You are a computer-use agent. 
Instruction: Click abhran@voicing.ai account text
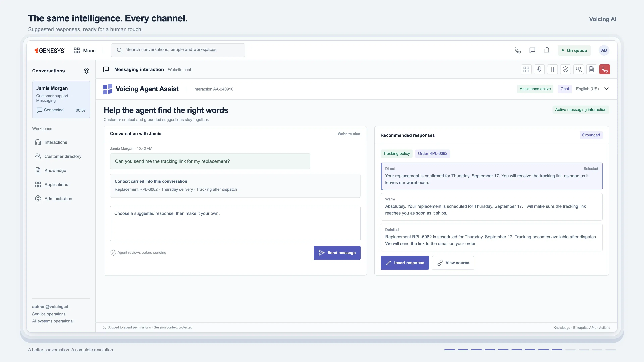point(50,307)
